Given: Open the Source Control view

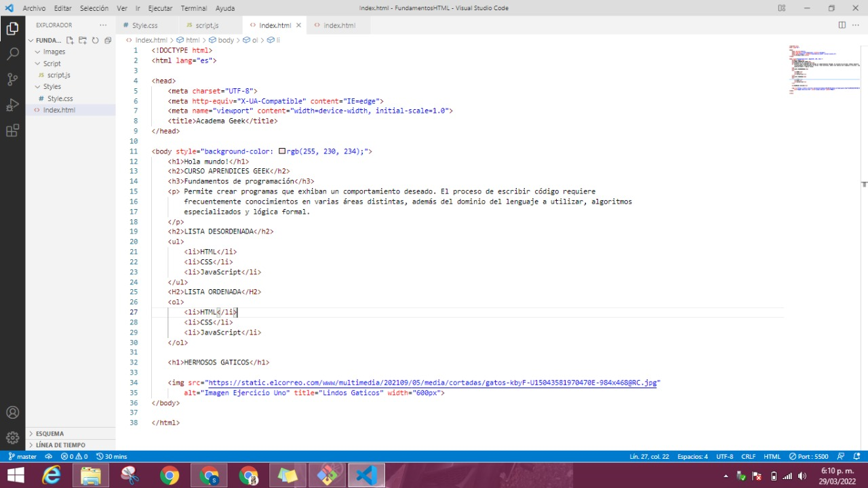Looking at the screenshot, I should pyautogui.click(x=12, y=79).
